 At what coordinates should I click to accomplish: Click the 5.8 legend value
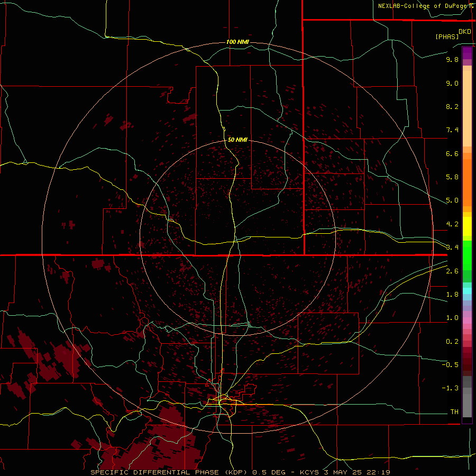[x=452, y=177]
